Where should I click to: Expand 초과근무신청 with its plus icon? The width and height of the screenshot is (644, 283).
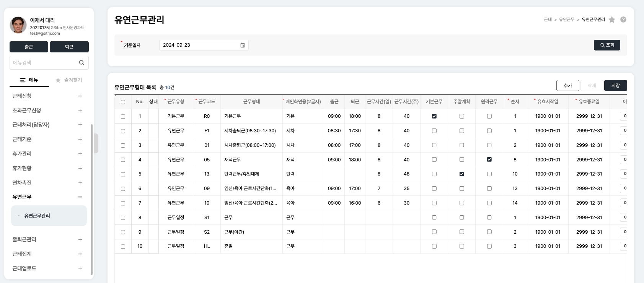[x=80, y=111]
